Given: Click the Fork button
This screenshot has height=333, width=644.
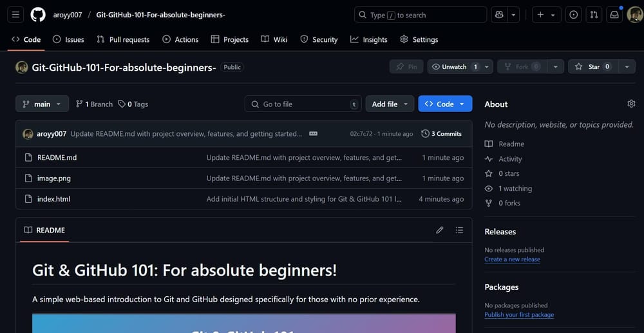Looking at the screenshot, I should 522,66.
